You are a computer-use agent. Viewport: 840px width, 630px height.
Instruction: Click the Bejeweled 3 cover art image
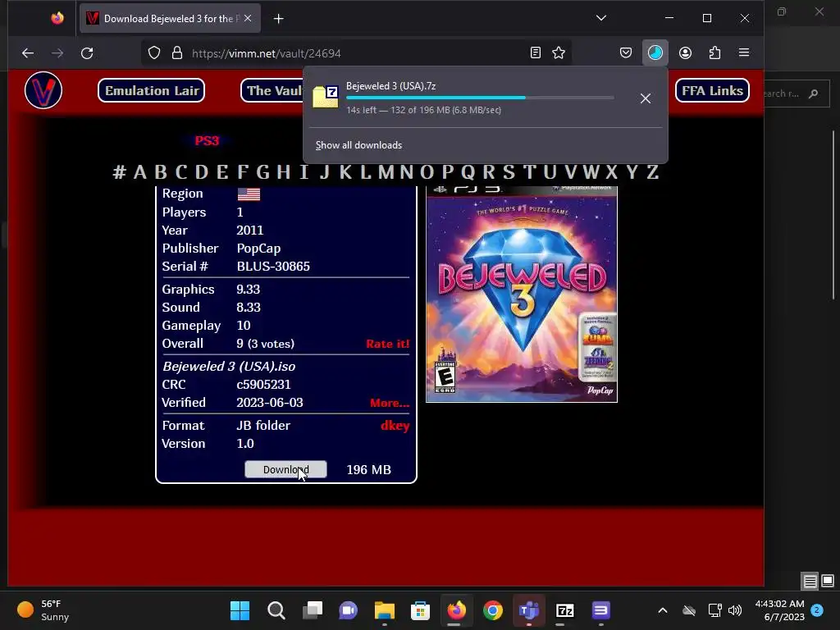click(x=522, y=294)
